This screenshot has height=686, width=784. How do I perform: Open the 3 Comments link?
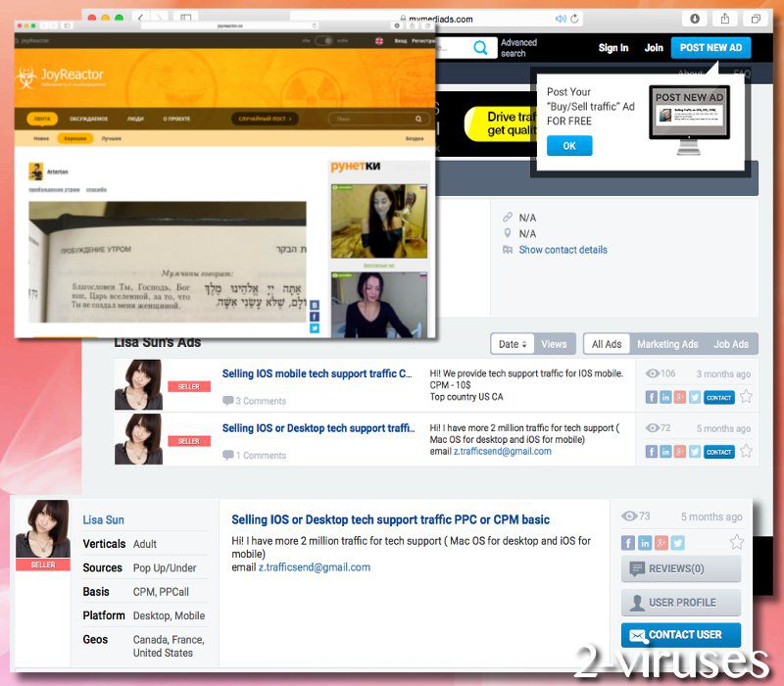[x=255, y=401]
